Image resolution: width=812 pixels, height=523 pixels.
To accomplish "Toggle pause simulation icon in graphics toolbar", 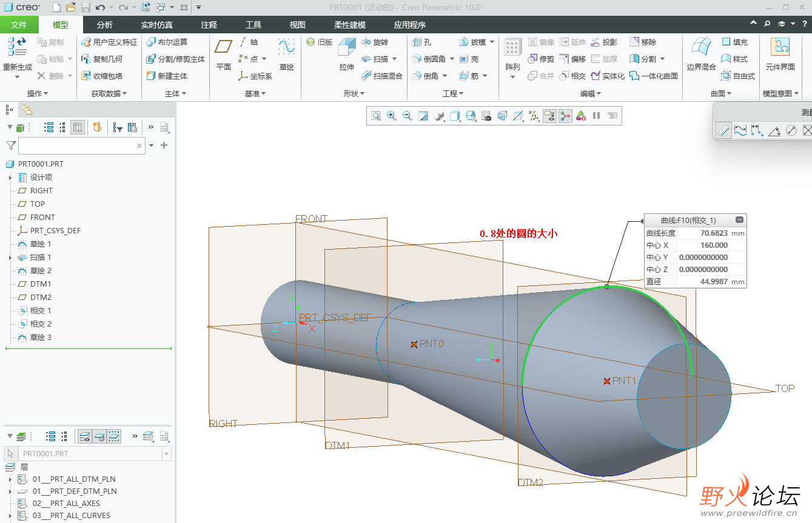I will click(597, 116).
